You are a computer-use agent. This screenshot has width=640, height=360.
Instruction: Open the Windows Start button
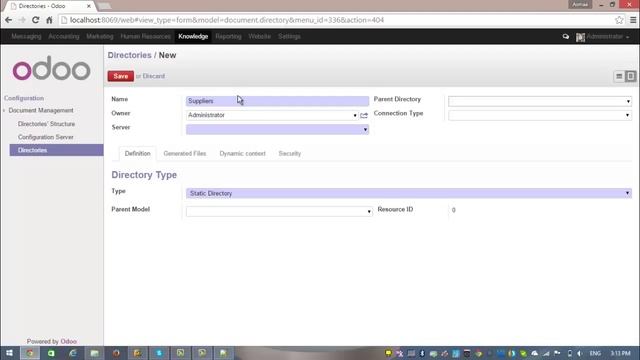click(x=9, y=353)
